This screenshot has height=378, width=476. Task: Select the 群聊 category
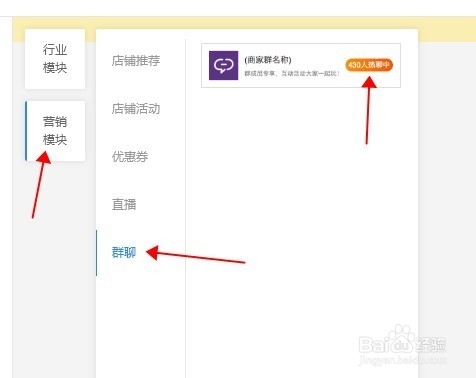click(x=124, y=252)
